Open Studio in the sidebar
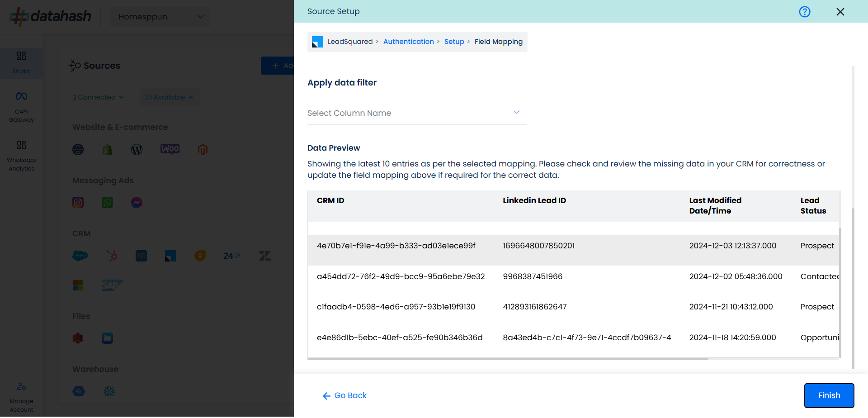Image resolution: width=868 pixels, height=418 pixels. pyautogui.click(x=21, y=63)
